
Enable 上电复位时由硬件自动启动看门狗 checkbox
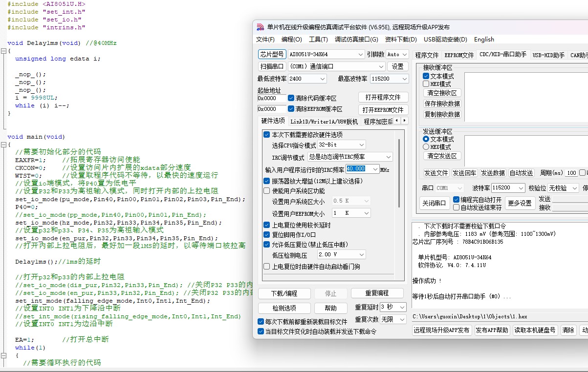click(267, 267)
